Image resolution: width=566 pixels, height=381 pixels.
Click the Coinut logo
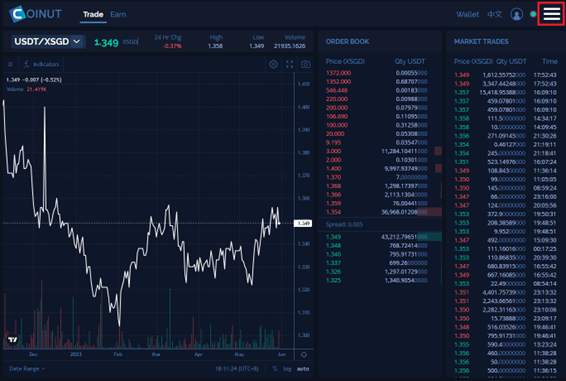(x=35, y=14)
